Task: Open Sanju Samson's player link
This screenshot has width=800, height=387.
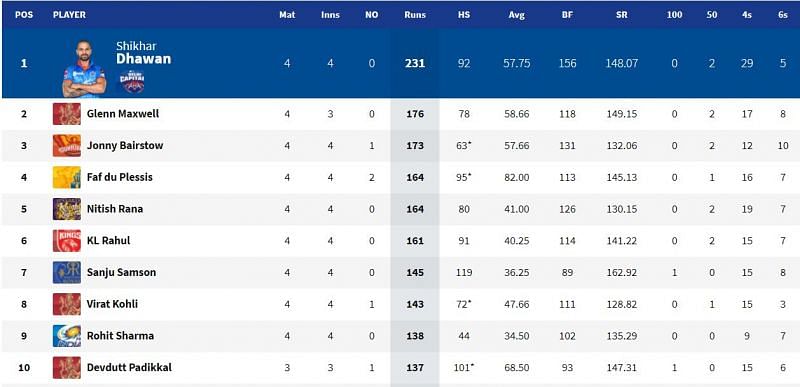Action: click(121, 272)
